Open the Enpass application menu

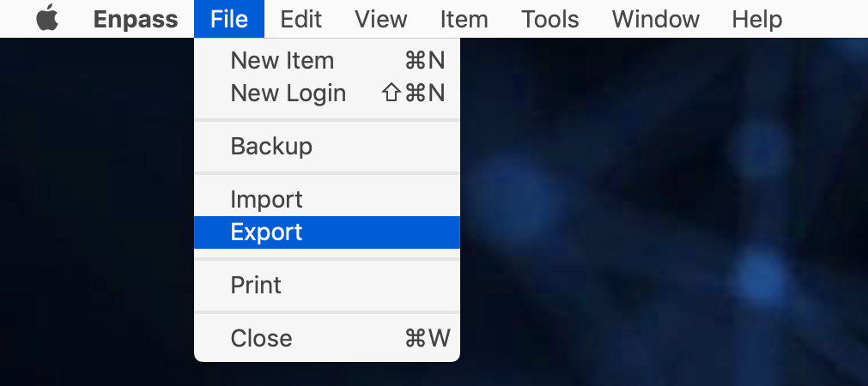click(x=136, y=19)
